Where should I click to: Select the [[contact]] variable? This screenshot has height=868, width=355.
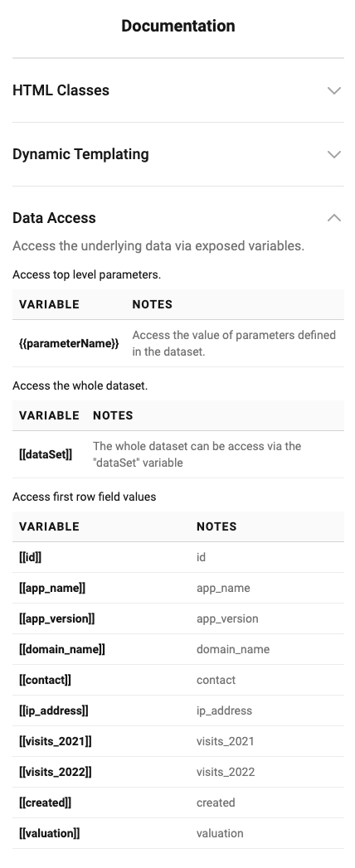coord(45,680)
